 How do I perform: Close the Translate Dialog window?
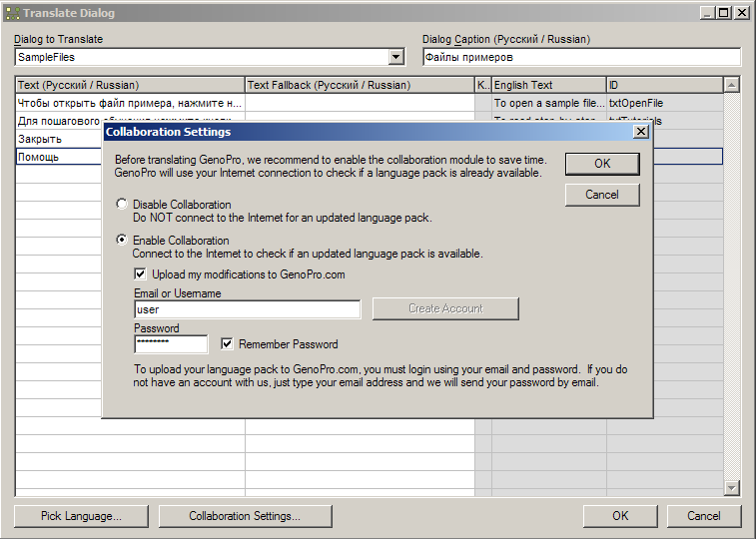[742, 13]
